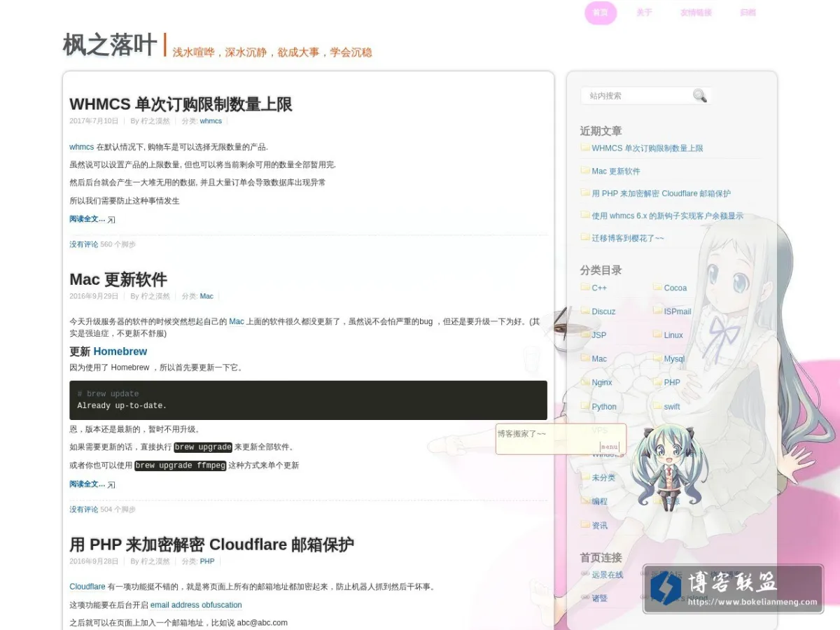Screen dimensions: 840x630
Task: Open recent post '使用 whmcs 6.x 的新钩子实现客户余额显示'
Action: click(x=667, y=216)
